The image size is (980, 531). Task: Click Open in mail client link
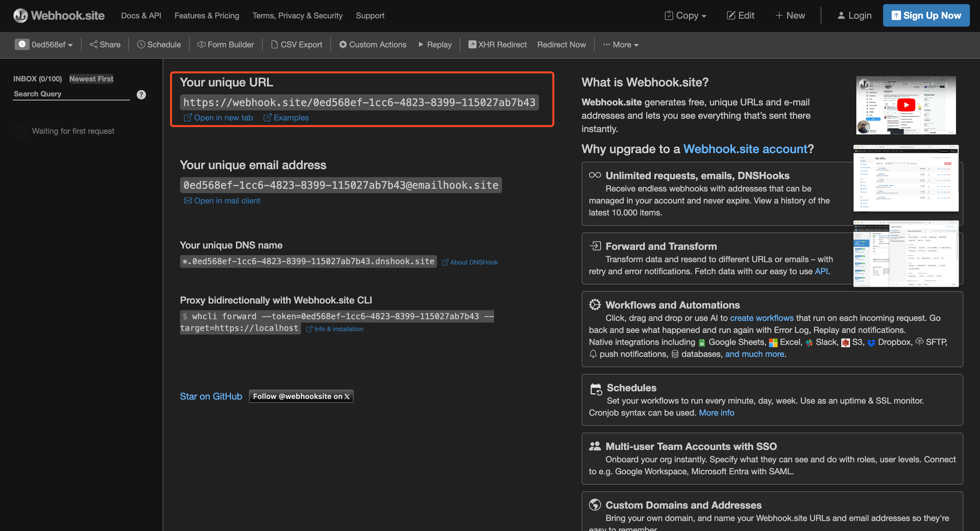[222, 200]
